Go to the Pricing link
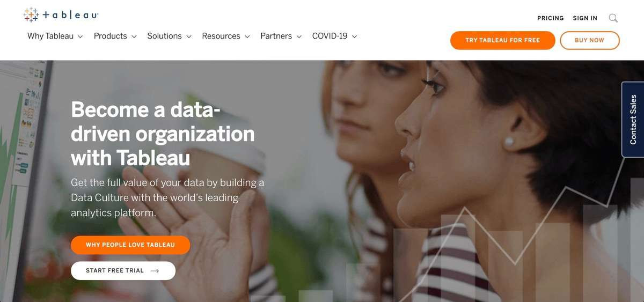The height and width of the screenshot is (302, 644). tap(551, 18)
